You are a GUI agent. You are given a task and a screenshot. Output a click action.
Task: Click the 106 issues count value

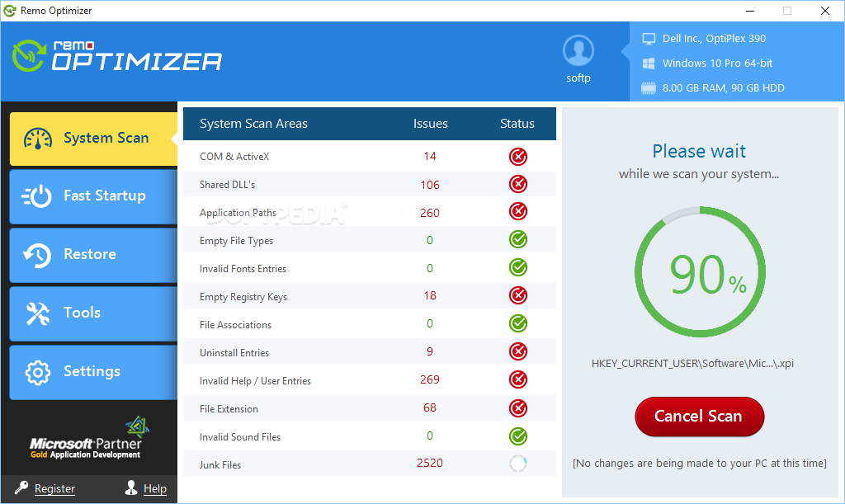pos(429,185)
